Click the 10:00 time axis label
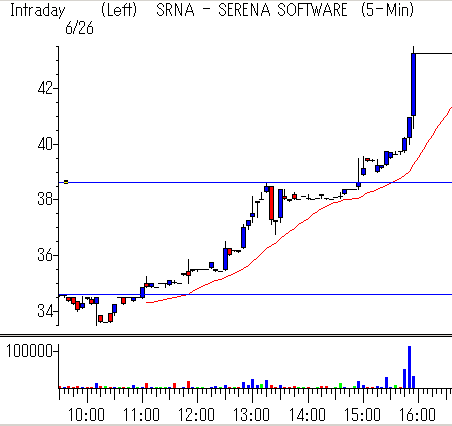The width and height of the screenshot is (452, 426). [86, 415]
